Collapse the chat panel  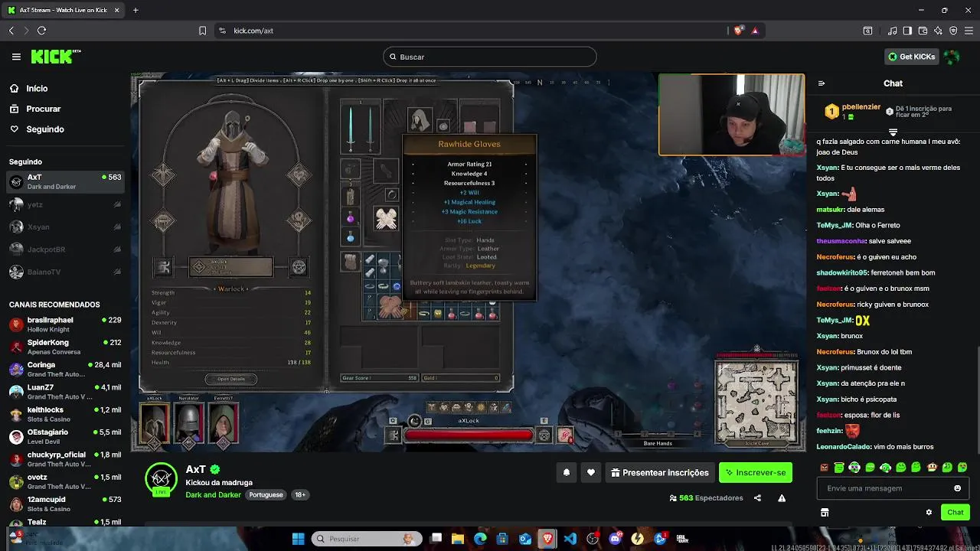822,83
